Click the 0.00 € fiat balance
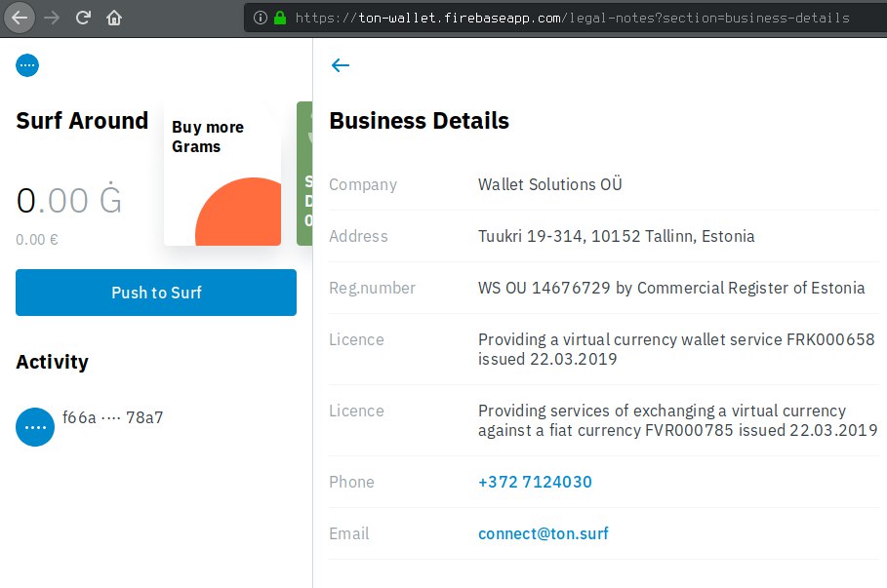Screen dimensions: 887x588 (x=37, y=240)
